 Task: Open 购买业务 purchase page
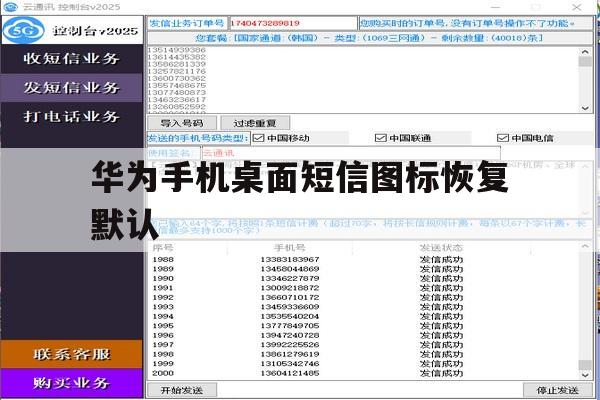tap(72, 383)
